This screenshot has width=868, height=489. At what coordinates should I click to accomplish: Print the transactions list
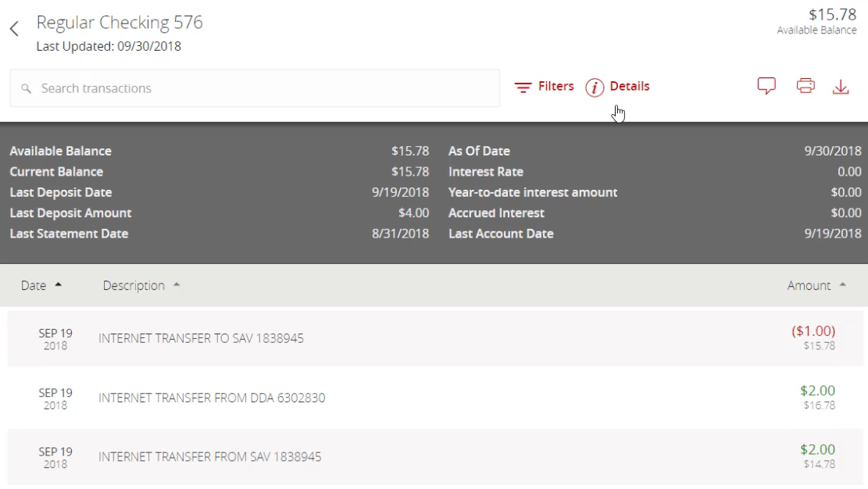pyautogui.click(x=805, y=87)
